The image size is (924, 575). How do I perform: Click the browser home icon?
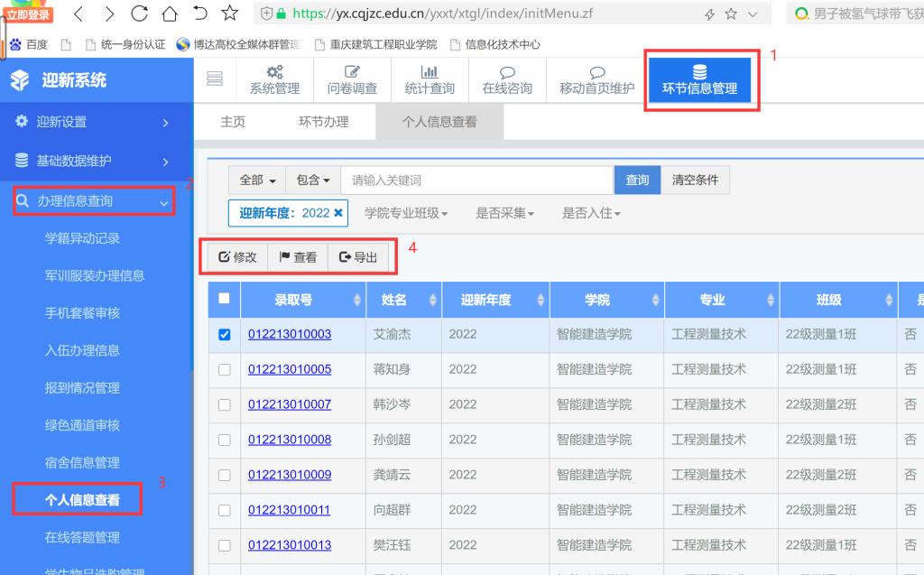[169, 14]
